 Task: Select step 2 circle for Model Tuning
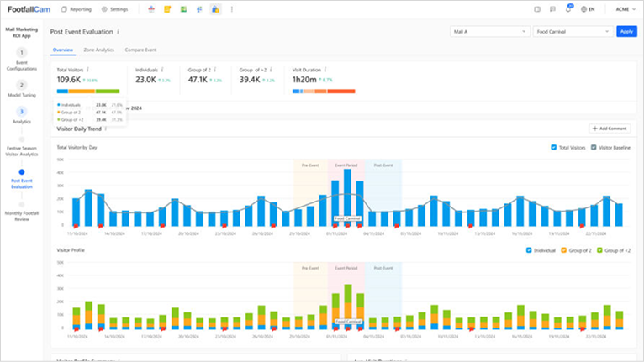tap(21, 85)
